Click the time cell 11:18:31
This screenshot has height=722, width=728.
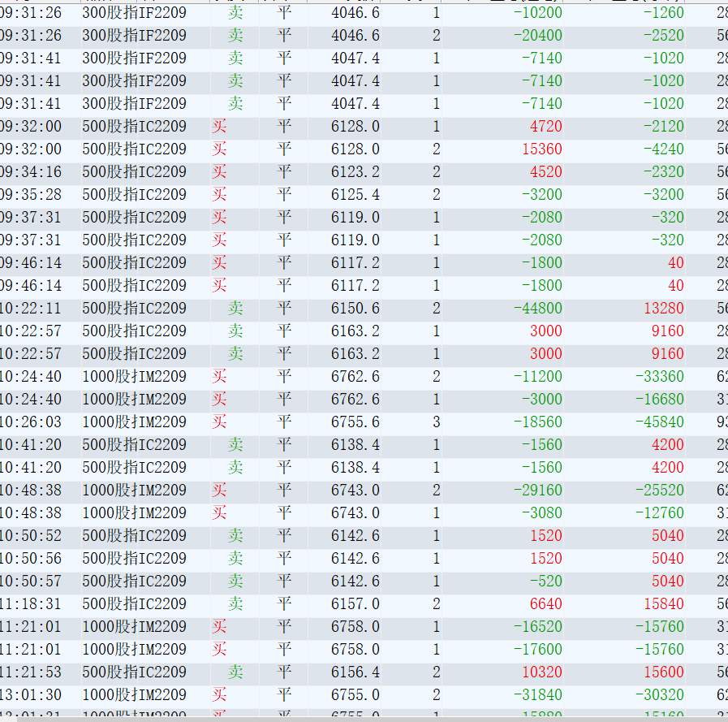click(31, 604)
